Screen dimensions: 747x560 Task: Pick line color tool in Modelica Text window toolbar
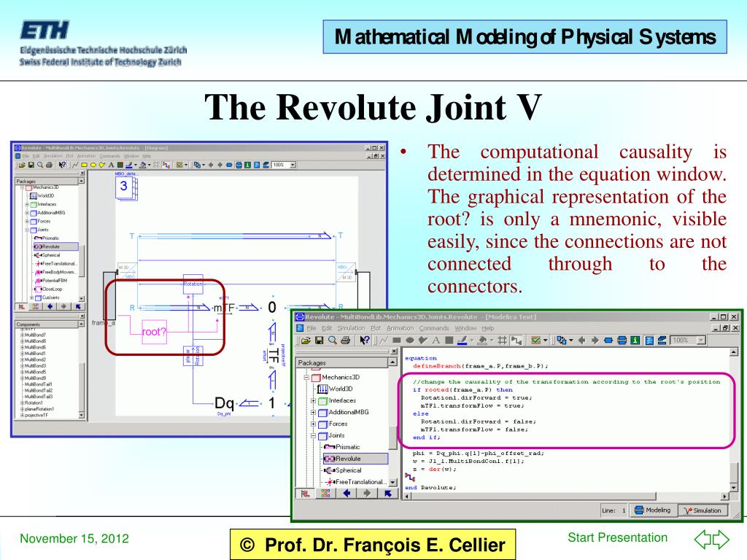(x=462, y=340)
